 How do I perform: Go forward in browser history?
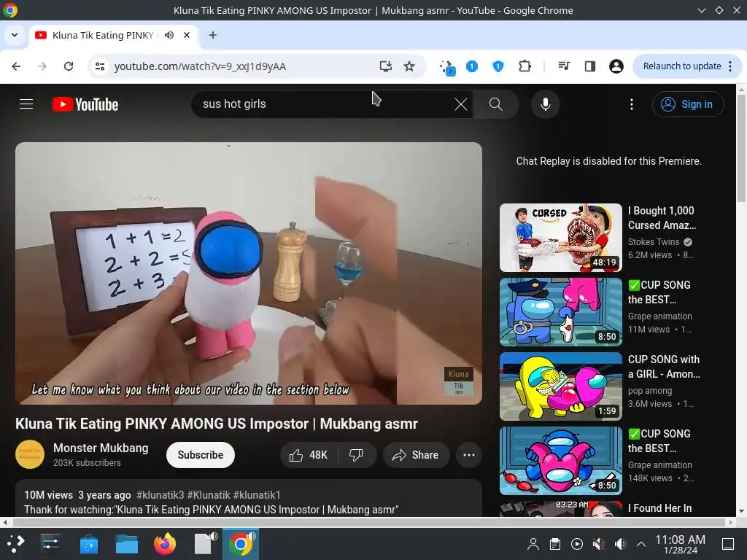pos(42,66)
